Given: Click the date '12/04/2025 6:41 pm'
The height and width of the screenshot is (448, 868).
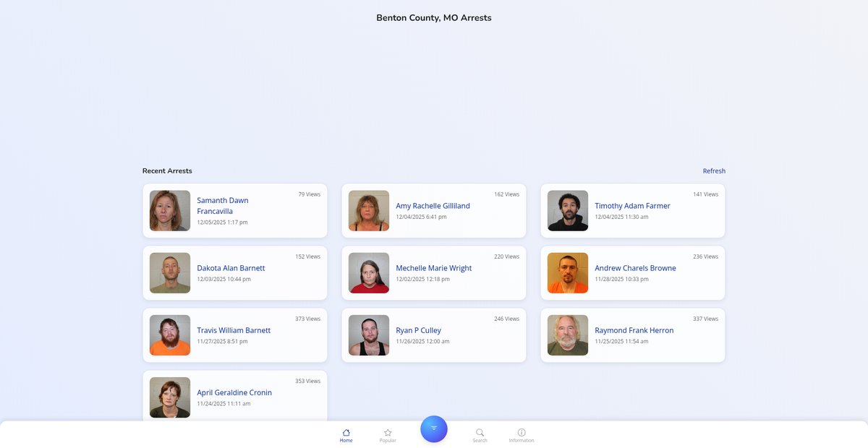Looking at the screenshot, I should [x=421, y=217].
